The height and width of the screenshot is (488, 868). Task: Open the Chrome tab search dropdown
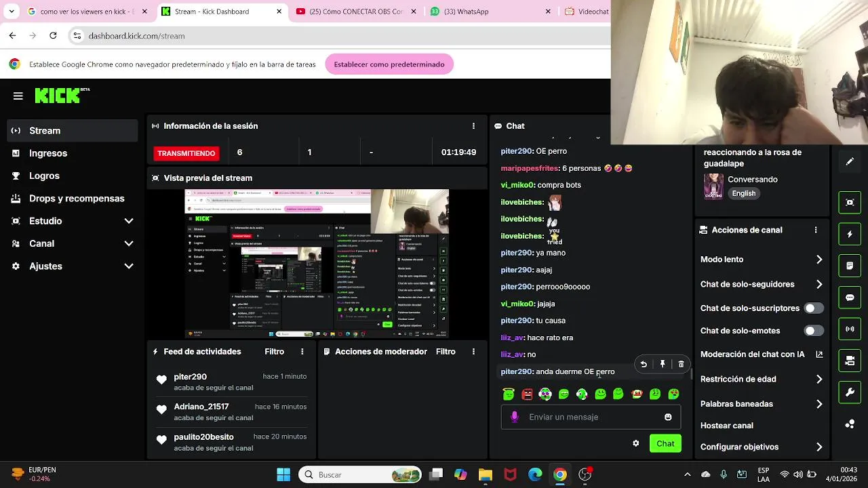coord(12,12)
